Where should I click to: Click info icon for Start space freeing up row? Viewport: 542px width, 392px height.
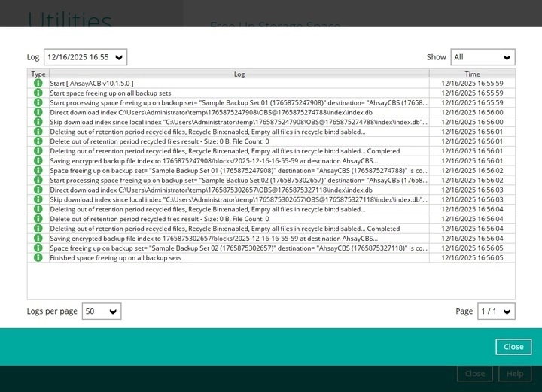pos(38,93)
